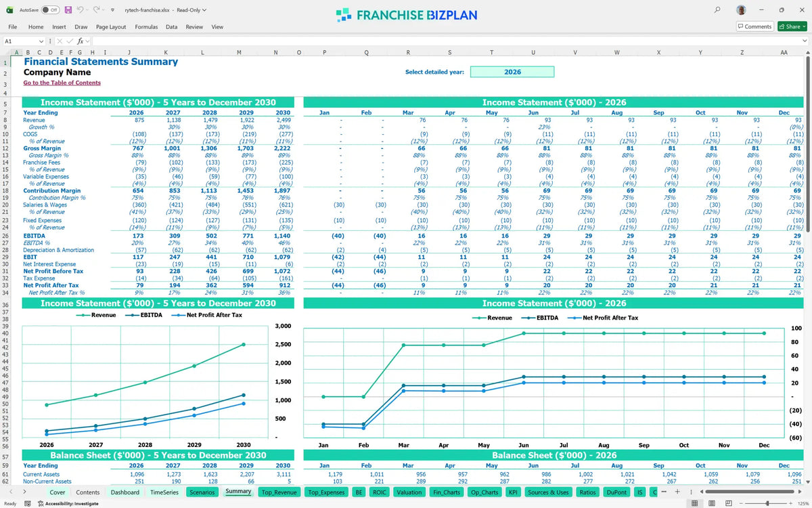Select the ROIC sheet tab
812x508 pixels.
[380, 492]
